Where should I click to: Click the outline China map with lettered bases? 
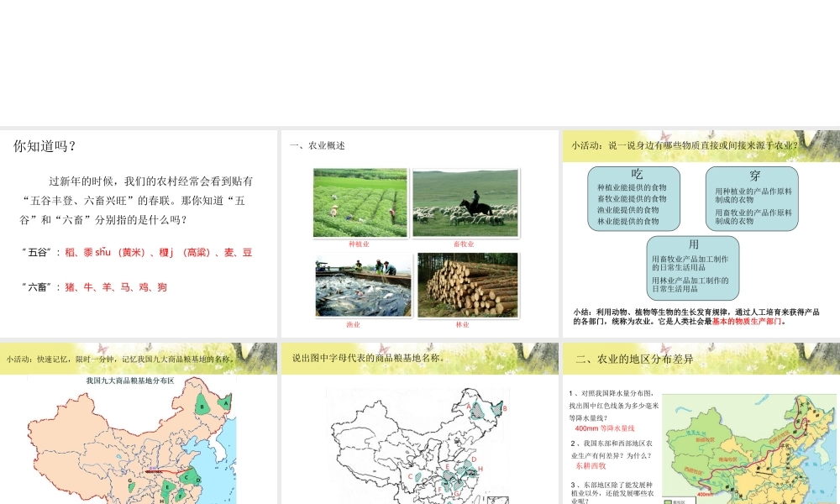pyautogui.click(x=419, y=445)
